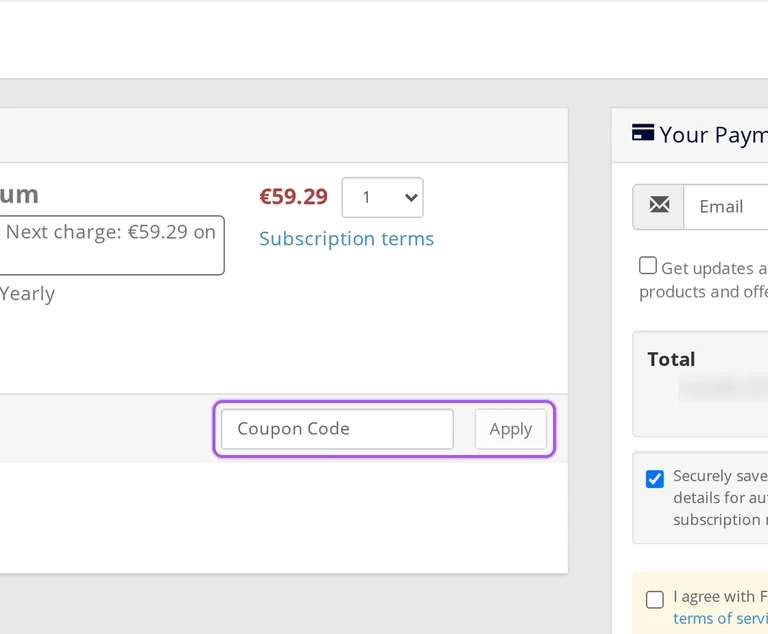Apply the coupon code
The width and height of the screenshot is (768, 634).
tap(510, 429)
